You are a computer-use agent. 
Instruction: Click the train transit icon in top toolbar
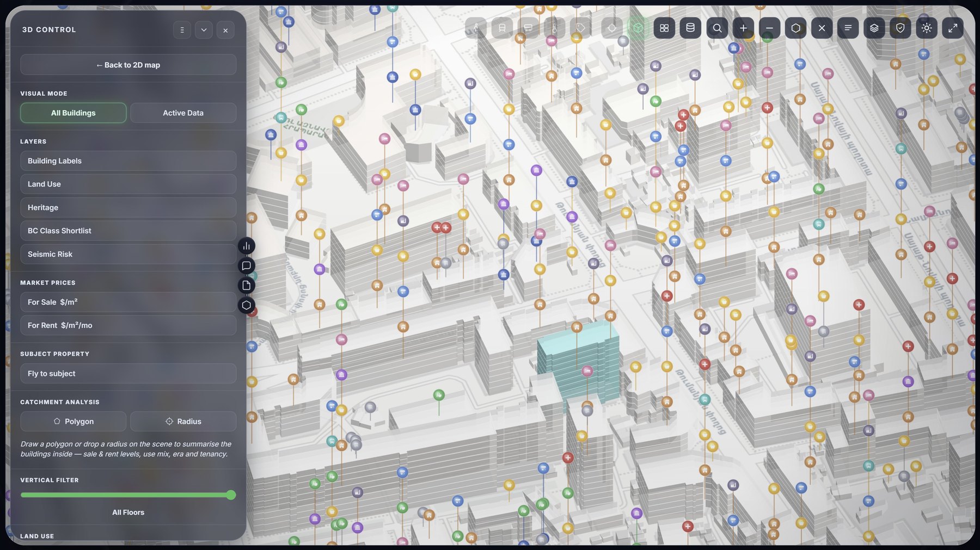[502, 28]
